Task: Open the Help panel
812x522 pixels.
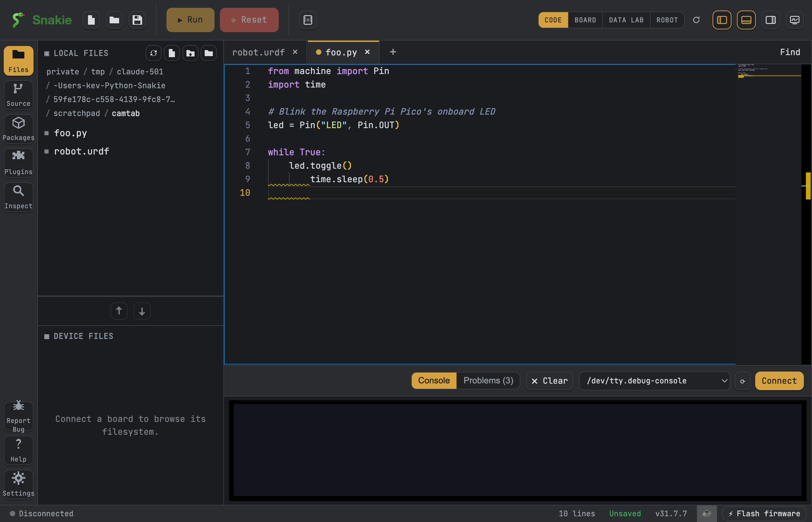Action: [18, 451]
